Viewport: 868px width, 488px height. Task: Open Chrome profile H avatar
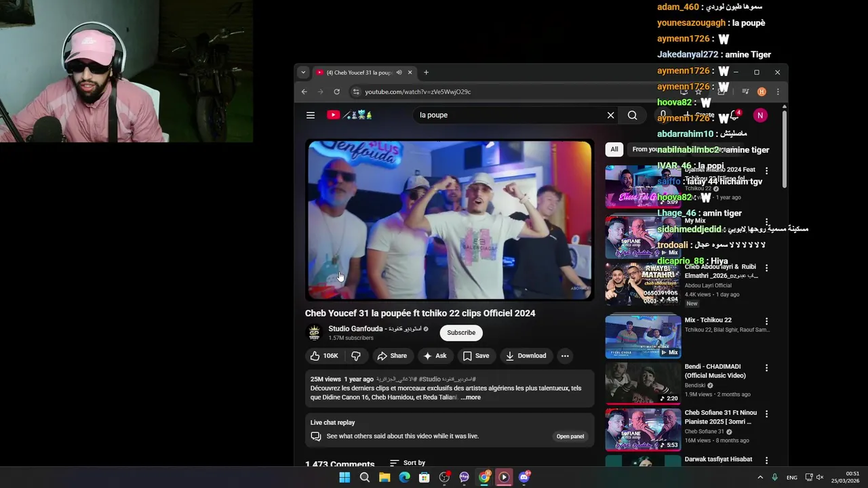[762, 91]
